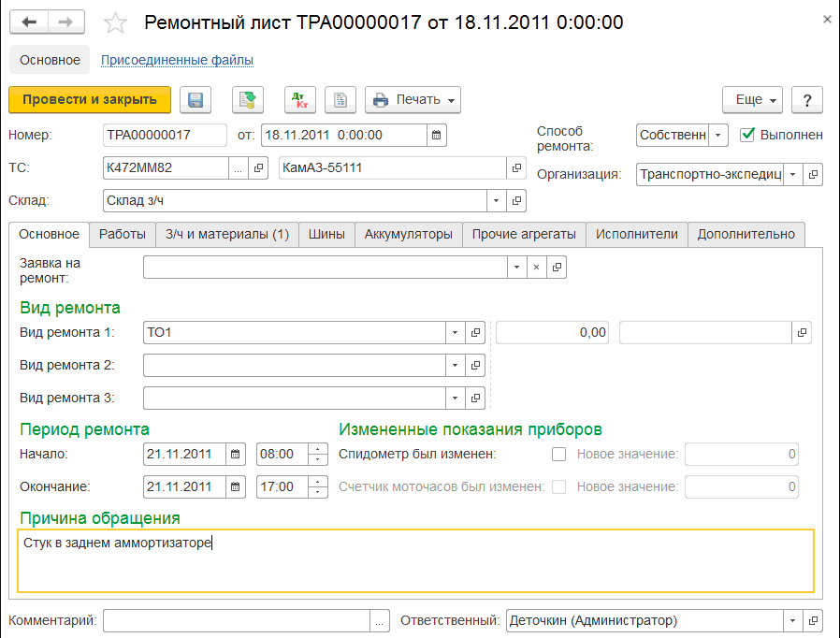Toggle the Выполнен checkbox
Viewport: 840px width, 638px height.
tap(746, 135)
